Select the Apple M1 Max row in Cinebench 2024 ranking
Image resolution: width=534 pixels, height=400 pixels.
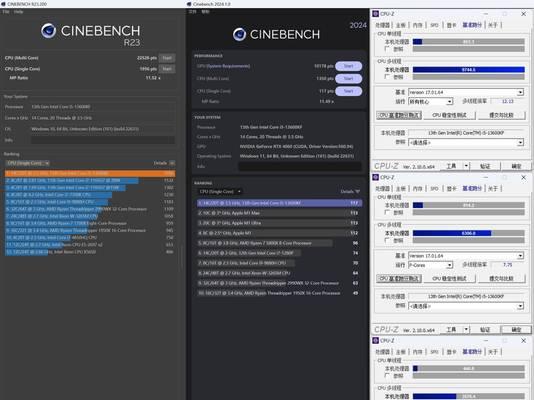279,213
